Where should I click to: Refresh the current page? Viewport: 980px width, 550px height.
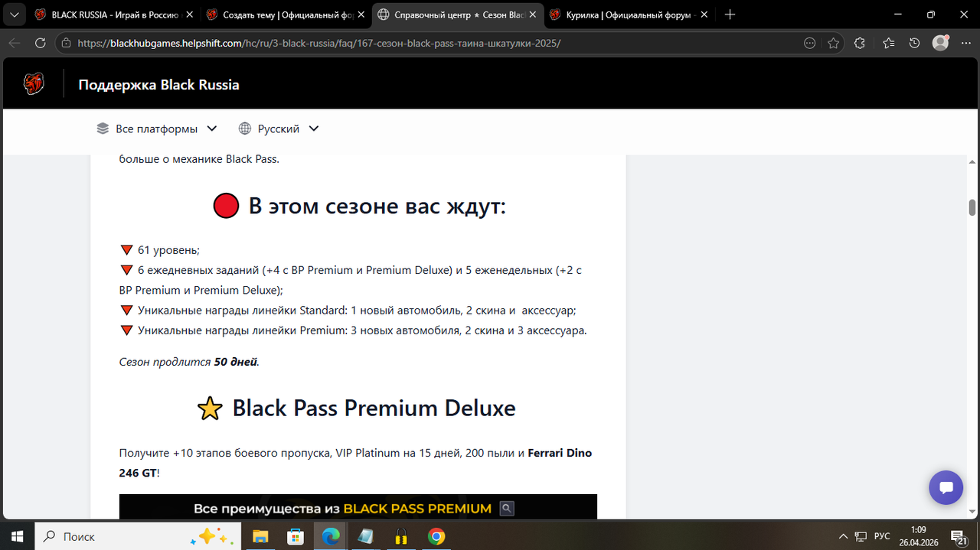40,44
